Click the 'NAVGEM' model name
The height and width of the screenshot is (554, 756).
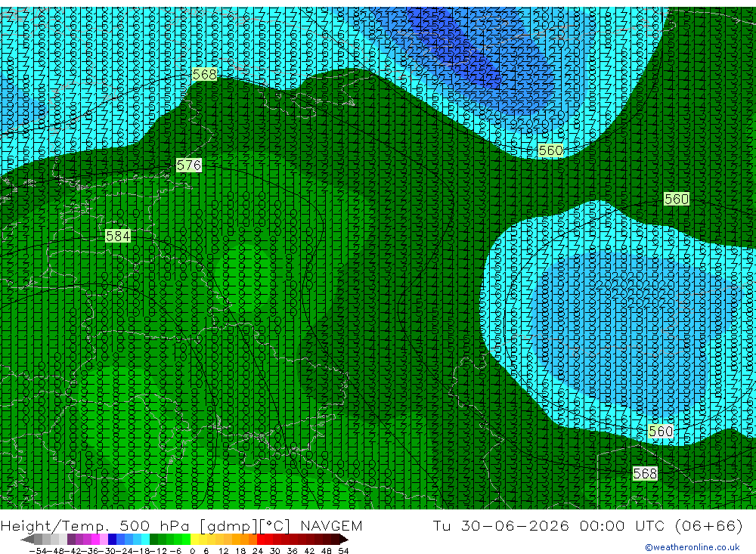(x=331, y=525)
